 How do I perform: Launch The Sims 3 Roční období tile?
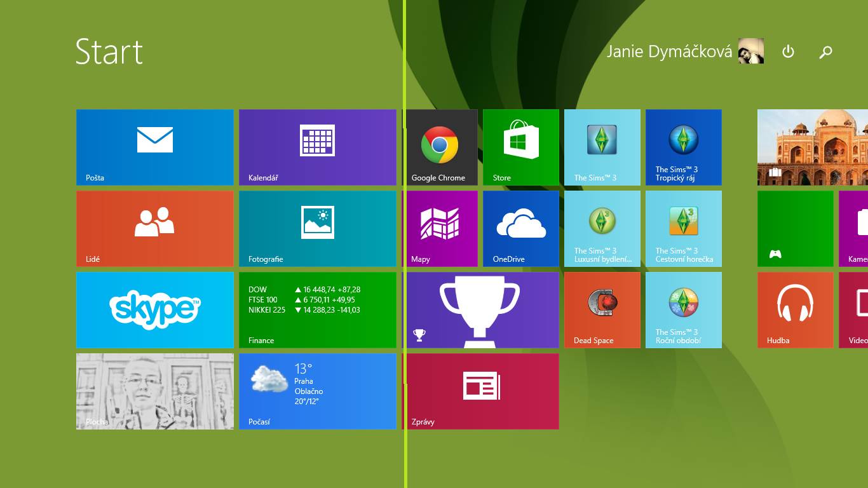(x=684, y=310)
